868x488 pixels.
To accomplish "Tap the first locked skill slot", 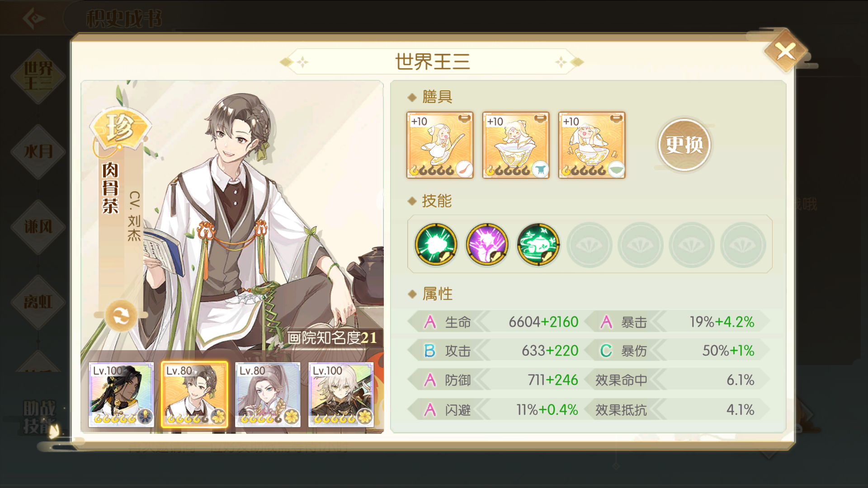I will (x=589, y=245).
